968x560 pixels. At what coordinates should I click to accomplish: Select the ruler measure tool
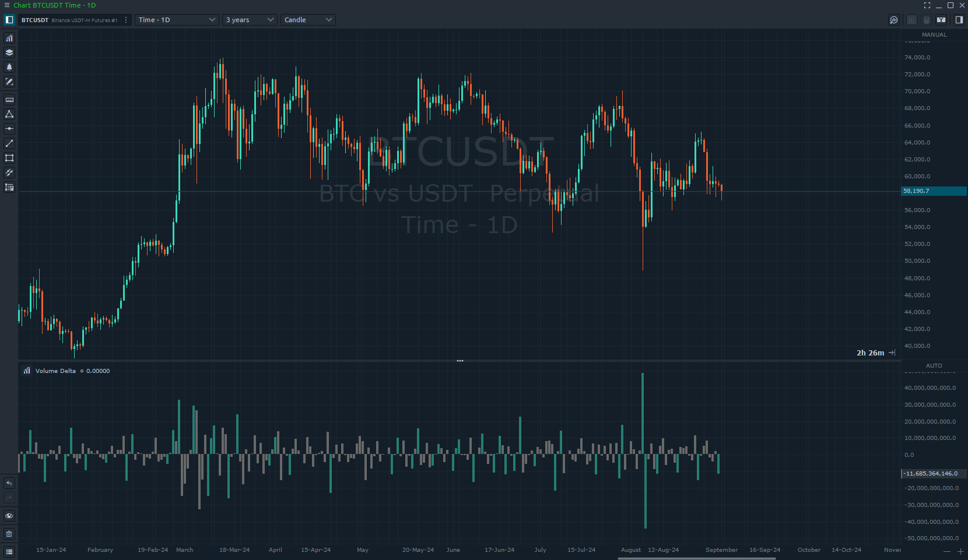coord(9,100)
